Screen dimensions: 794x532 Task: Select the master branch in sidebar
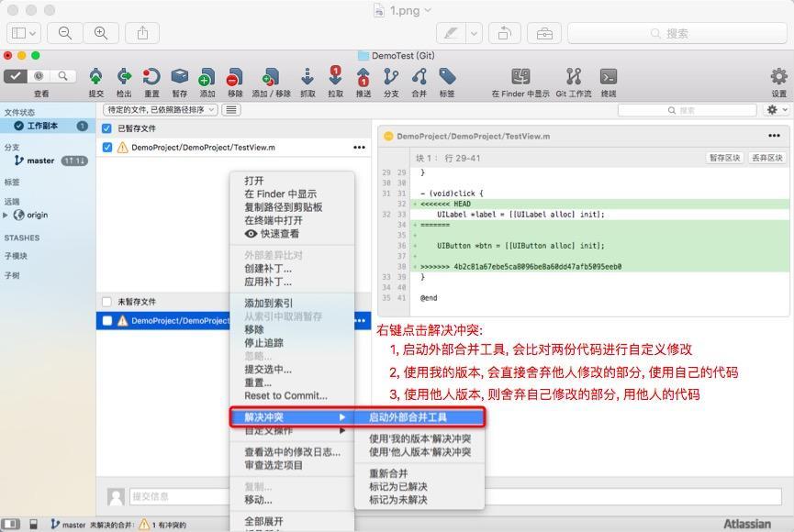(40, 161)
